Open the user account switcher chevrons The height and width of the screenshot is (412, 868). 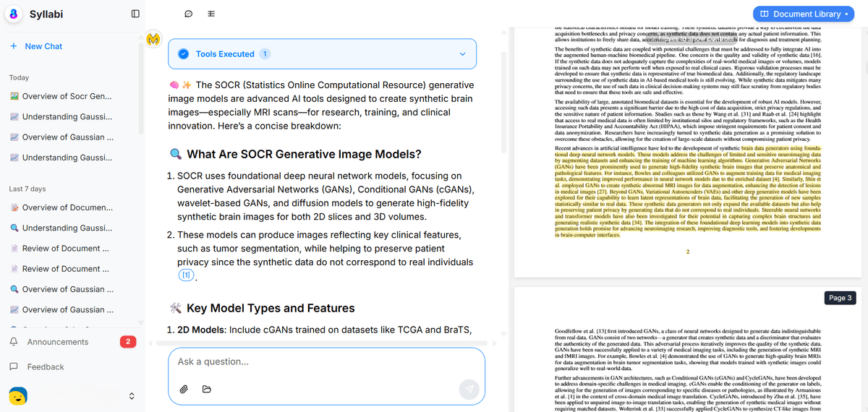(x=132, y=396)
